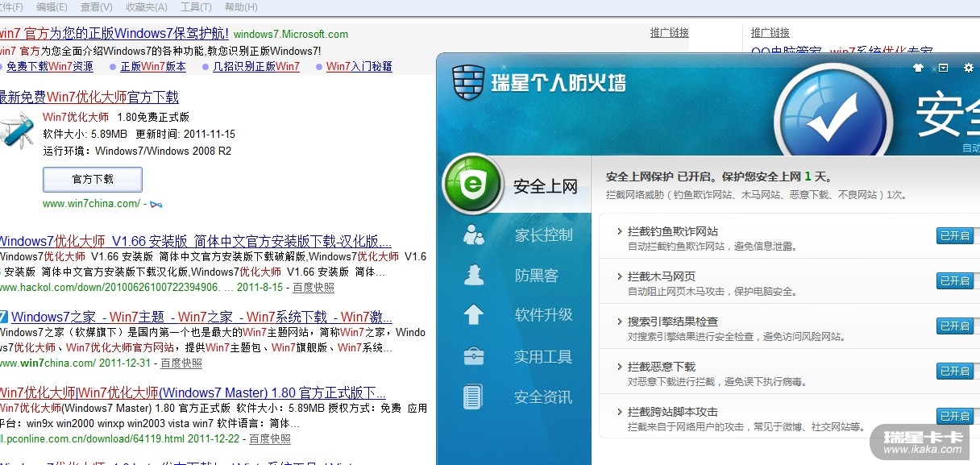
Task: Click the 实用工具 briefcase icon
Action: coord(474,356)
